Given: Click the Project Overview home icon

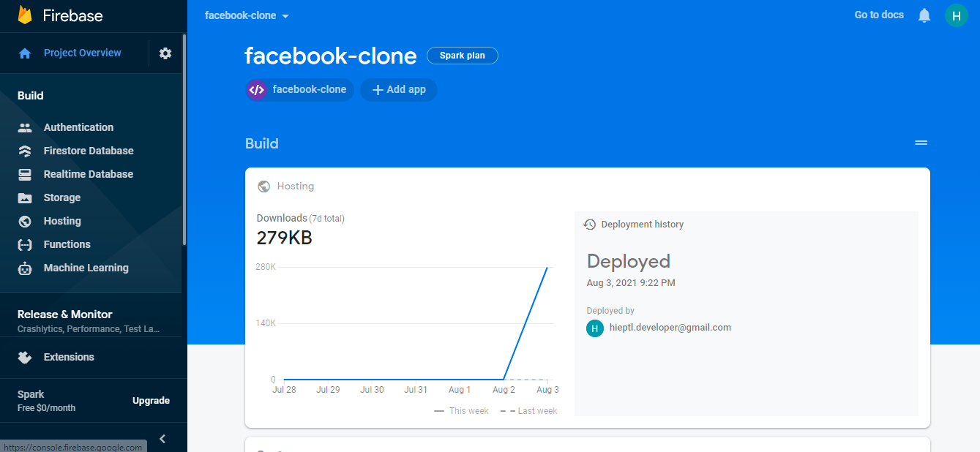Looking at the screenshot, I should pos(25,53).
